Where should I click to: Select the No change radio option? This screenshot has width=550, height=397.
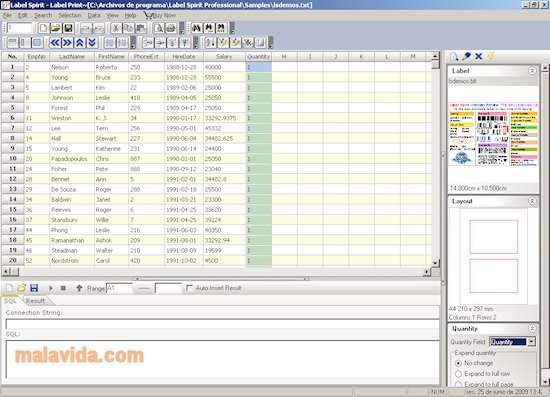(x=458, y=363)
